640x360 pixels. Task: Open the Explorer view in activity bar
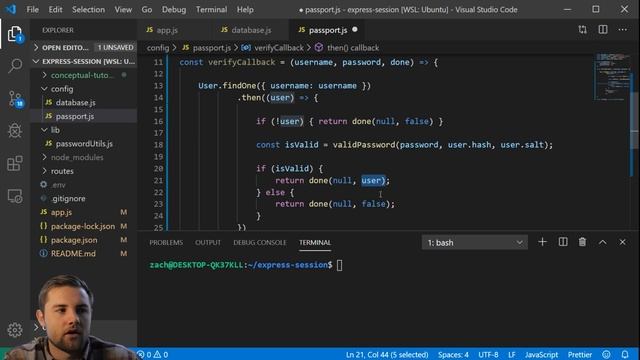pos(15,34)
